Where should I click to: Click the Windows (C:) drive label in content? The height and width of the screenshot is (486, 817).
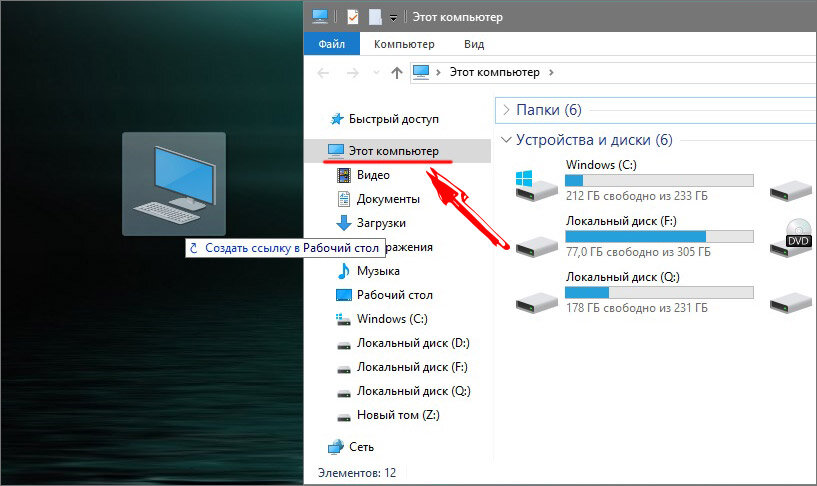click(x=601, y=165)
